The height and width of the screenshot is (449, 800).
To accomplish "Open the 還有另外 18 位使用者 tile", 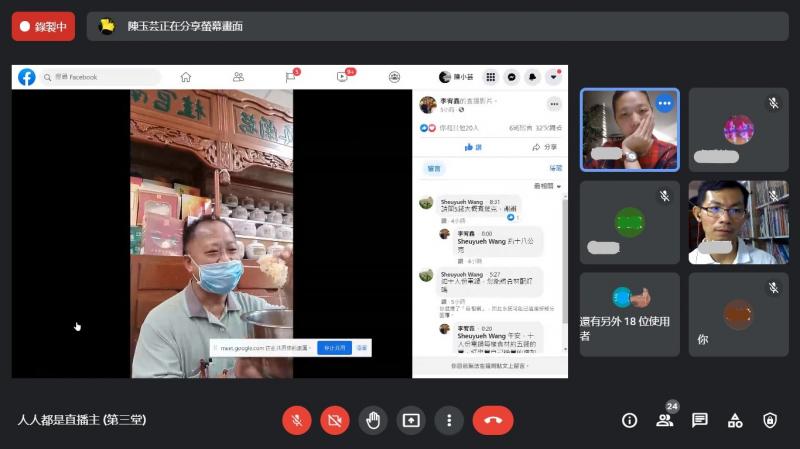I will pyautogui.click(x=630, y=314).
